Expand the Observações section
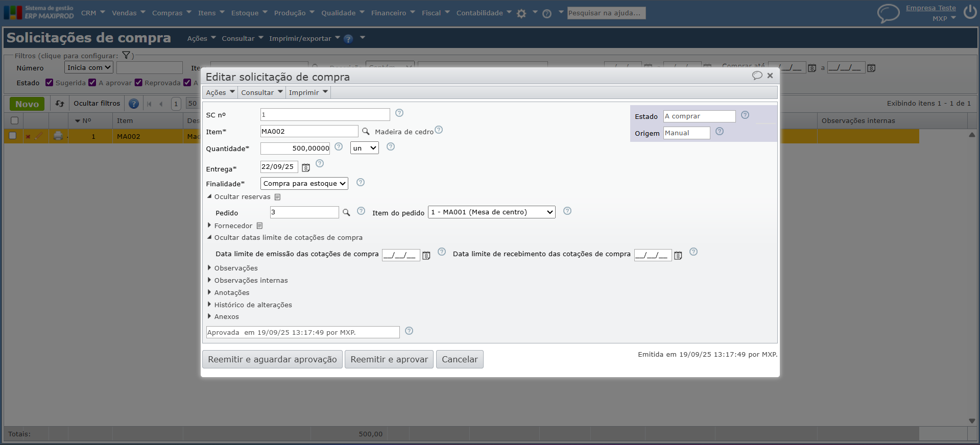980x445 pixels. point(232,268)
